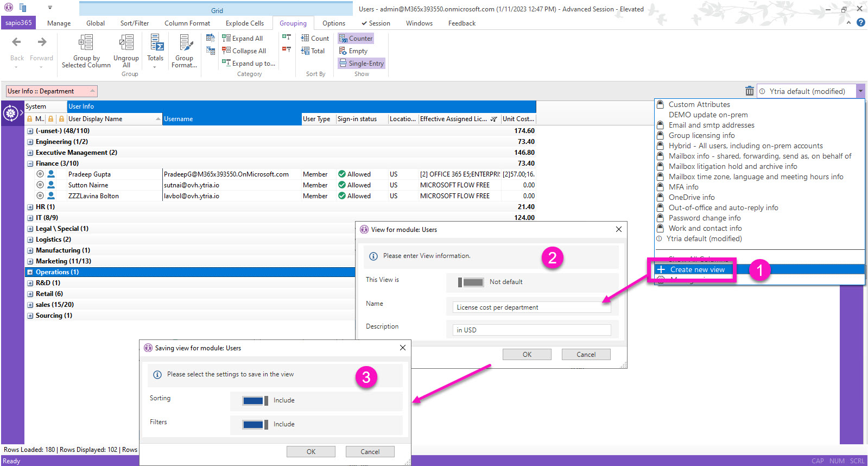Image resolution: width=868 pixels, height=466 pixels.
Task: Expand the sales (15/20) group
Action: click(x=30, y=305)
